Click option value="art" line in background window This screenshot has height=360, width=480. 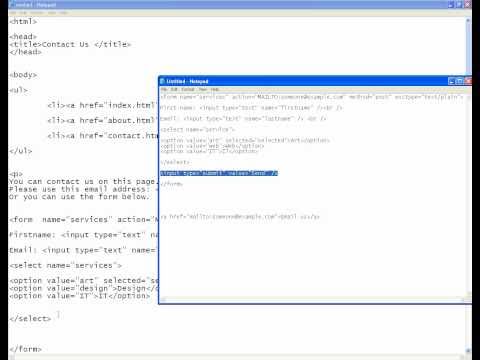point(84,281)
